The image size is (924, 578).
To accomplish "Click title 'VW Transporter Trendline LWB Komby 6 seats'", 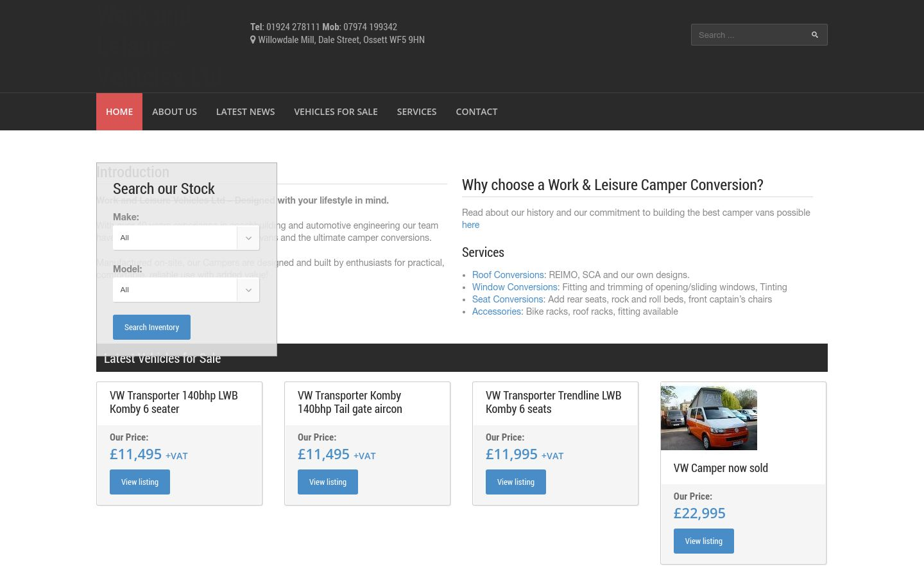I will click(x=554, y=402).
